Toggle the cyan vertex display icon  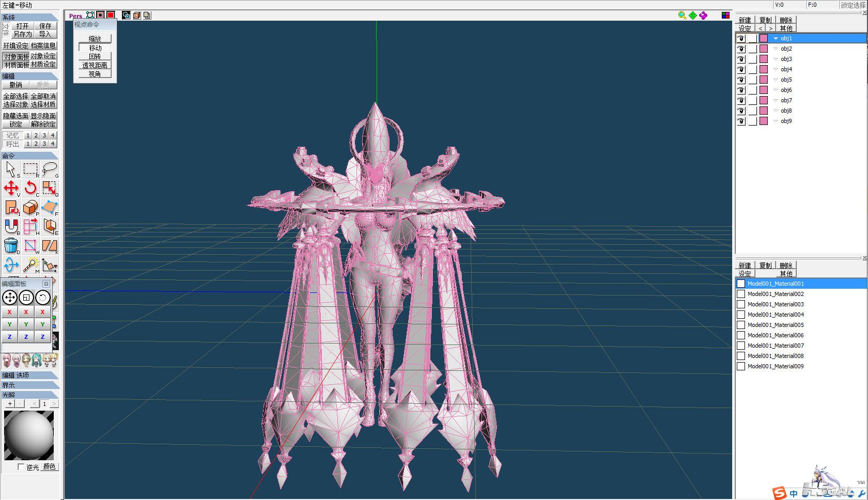tap(90, 15)
